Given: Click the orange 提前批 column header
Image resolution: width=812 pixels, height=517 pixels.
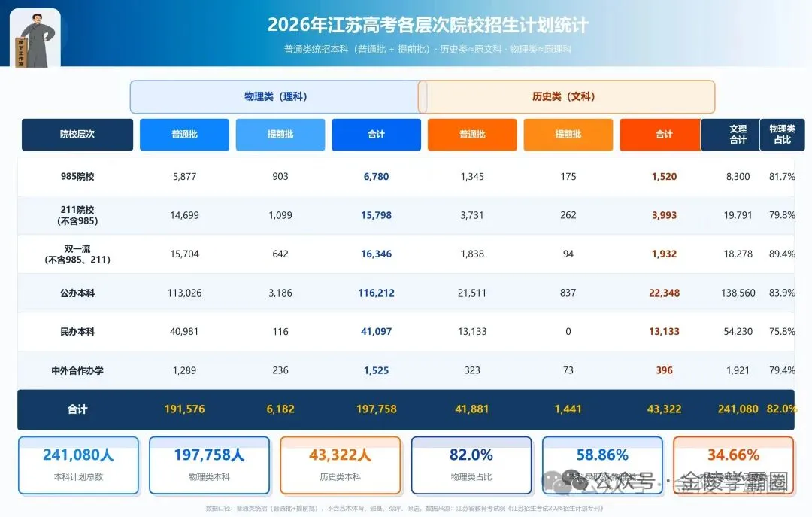Looking at the screenshot, I should [x=568, y=134].
